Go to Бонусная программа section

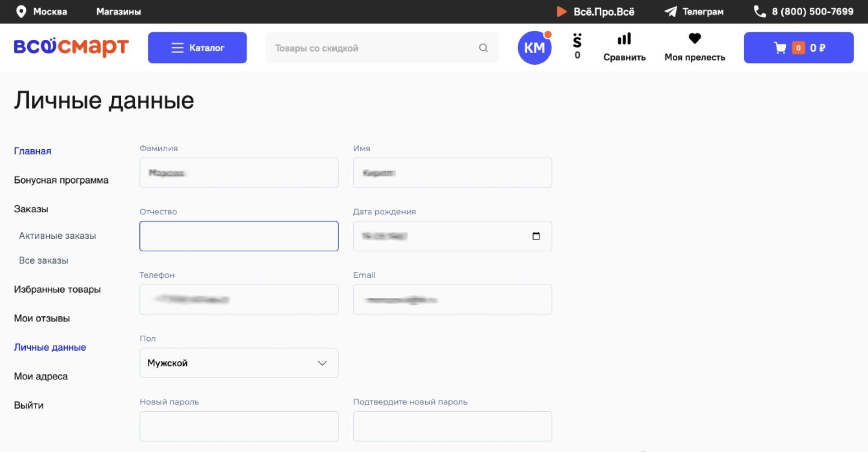(x=61, y=180)
